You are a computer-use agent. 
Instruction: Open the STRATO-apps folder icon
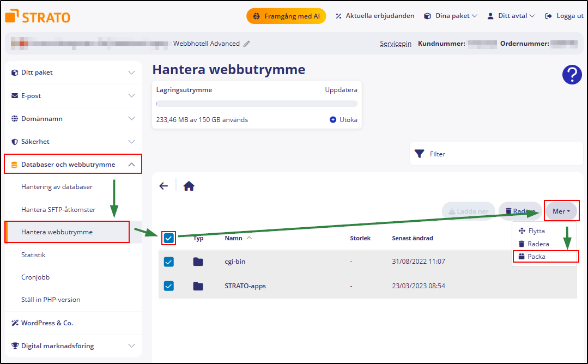(x=198, y=286)
